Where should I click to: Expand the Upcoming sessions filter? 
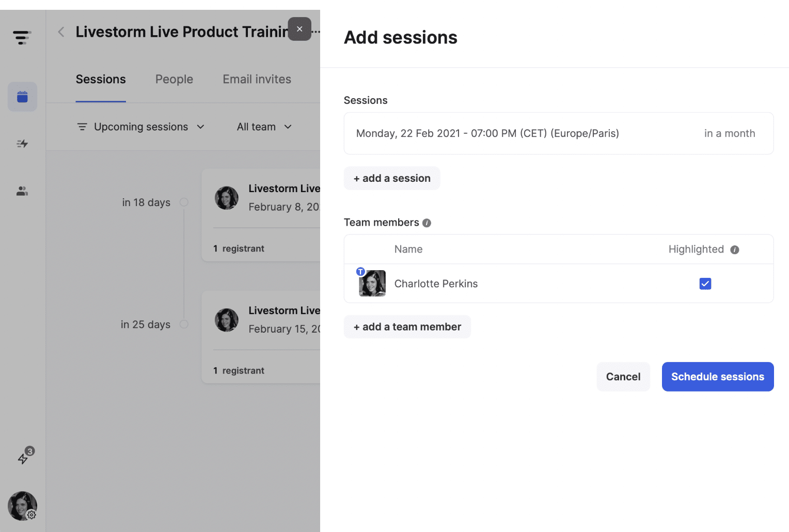pyautogui.click(x=141, y=127)
